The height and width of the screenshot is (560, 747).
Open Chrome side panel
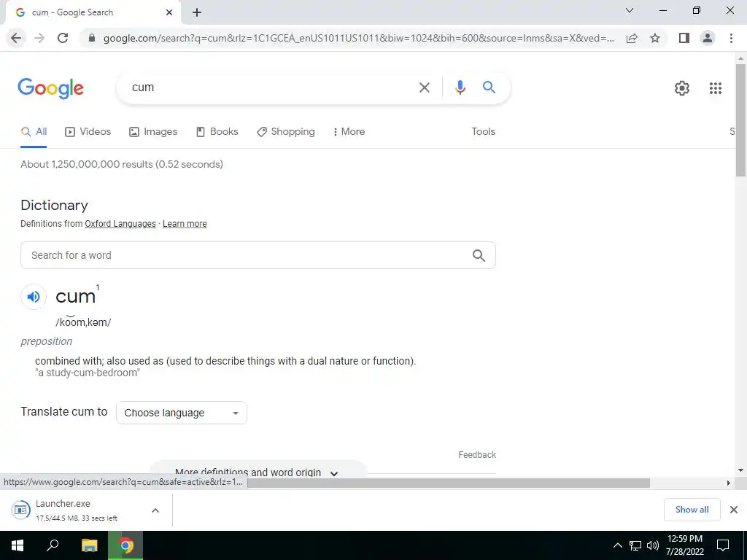[x=684, y=38]
